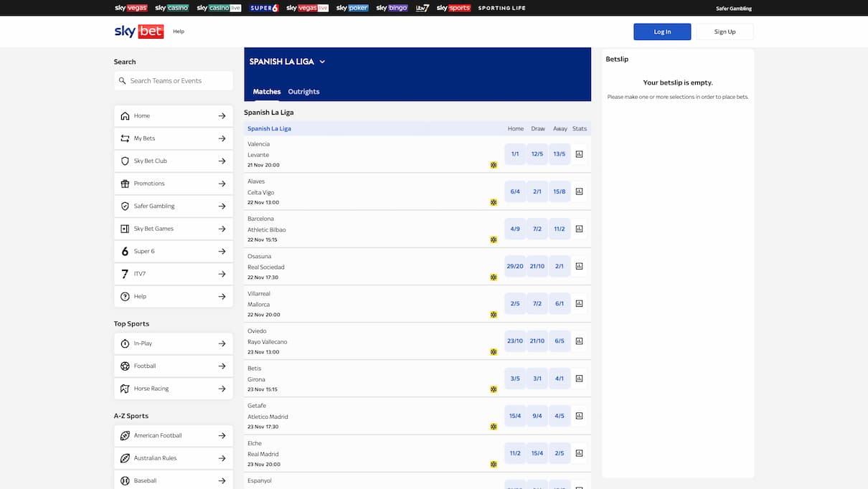The width and height of the screenshot is (868, 489).
Task: View stats for Elche v Real Madrid
Action: (579, 452)
